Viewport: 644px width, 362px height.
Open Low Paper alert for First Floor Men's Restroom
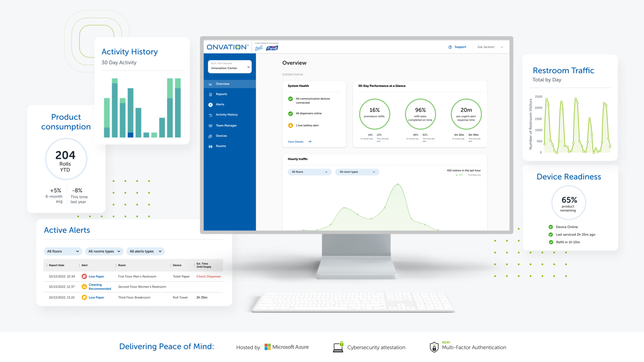tap(96, 277)
